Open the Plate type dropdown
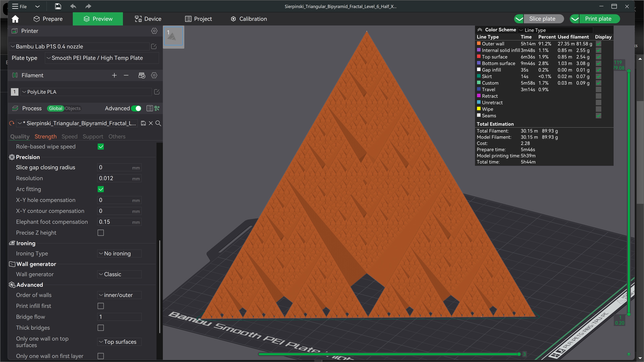Screen dimensions: 644x362 coord(102,58)
